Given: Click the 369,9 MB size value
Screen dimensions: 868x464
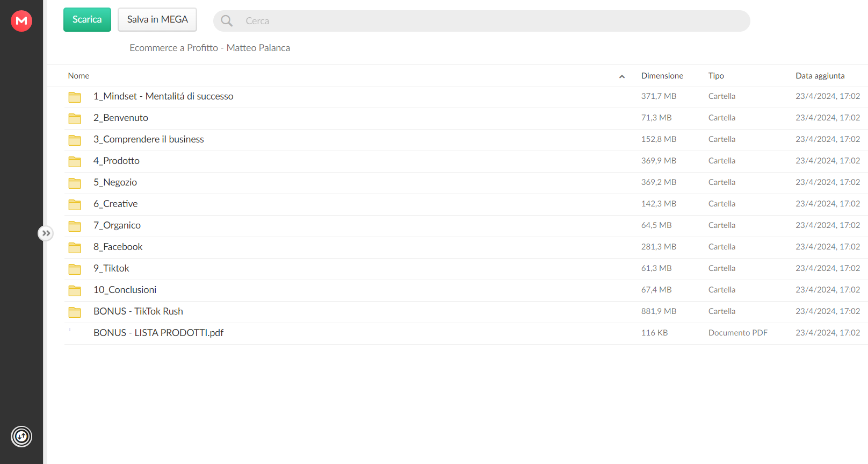Looking at the screenshot, I should tap(659, 161).
